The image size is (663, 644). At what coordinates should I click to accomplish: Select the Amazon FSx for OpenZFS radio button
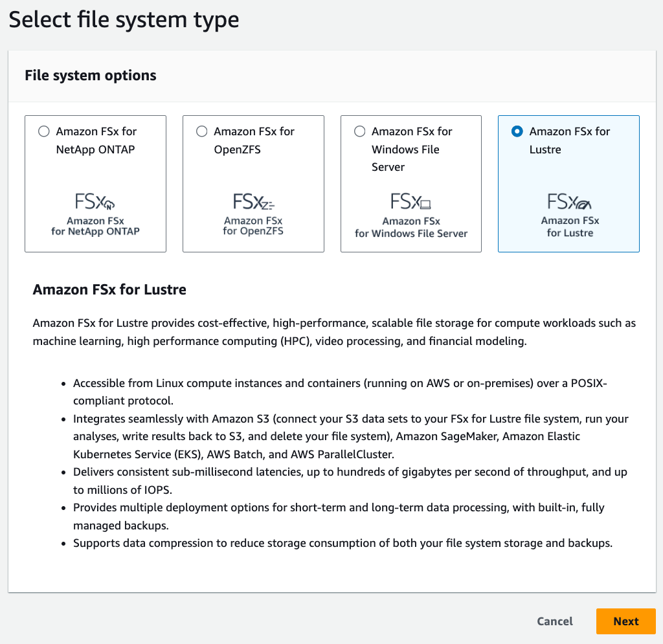[201, 131]
